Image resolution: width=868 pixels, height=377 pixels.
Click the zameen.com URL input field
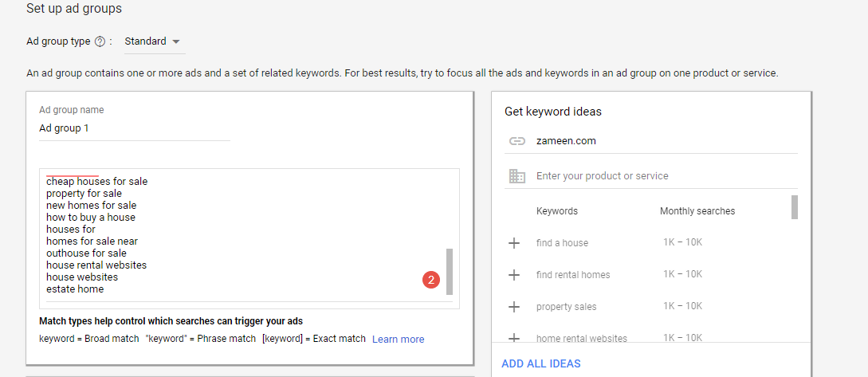(x=662, y=141)
